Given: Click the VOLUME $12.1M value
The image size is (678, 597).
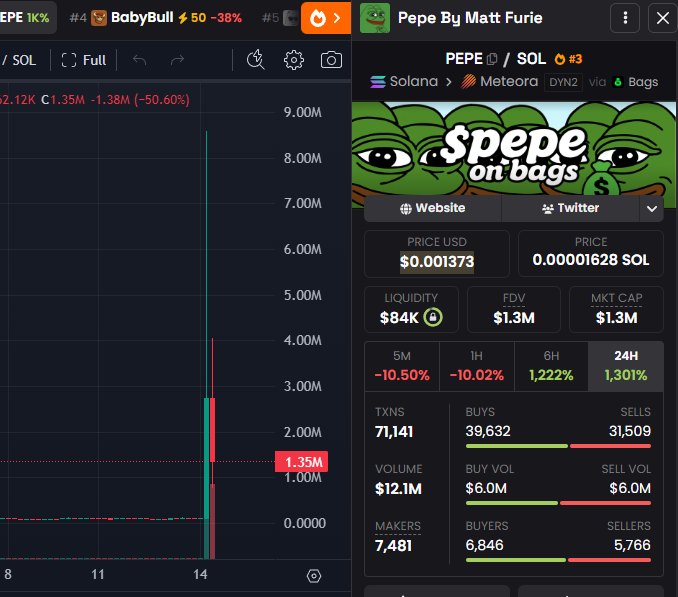Looking at the screenshot, I should (398, 489).
